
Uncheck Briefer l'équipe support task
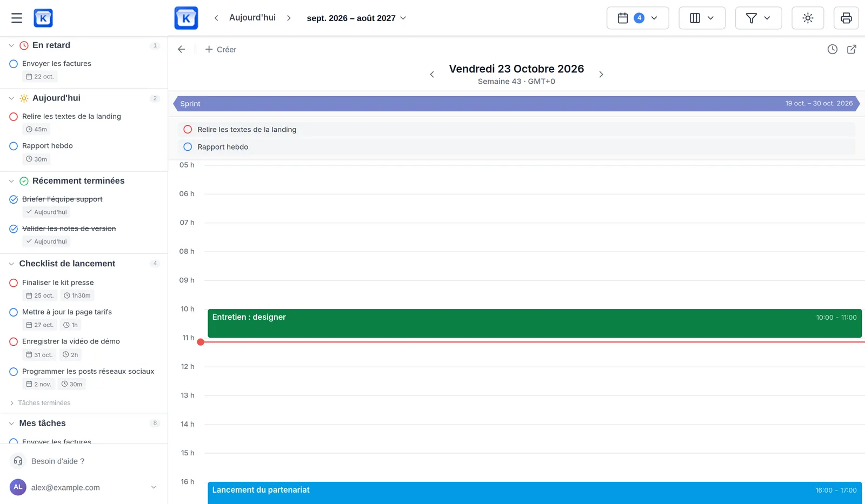pos(14,199)
